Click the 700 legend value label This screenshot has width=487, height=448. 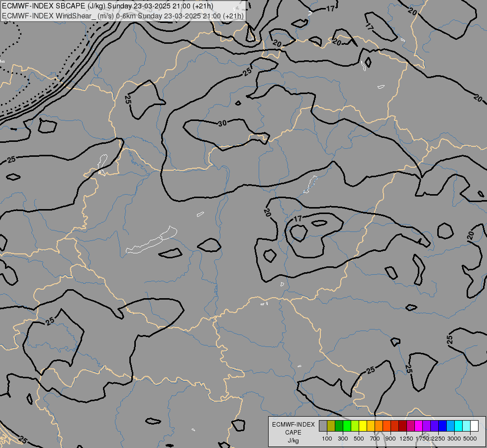tap(375, 439)
